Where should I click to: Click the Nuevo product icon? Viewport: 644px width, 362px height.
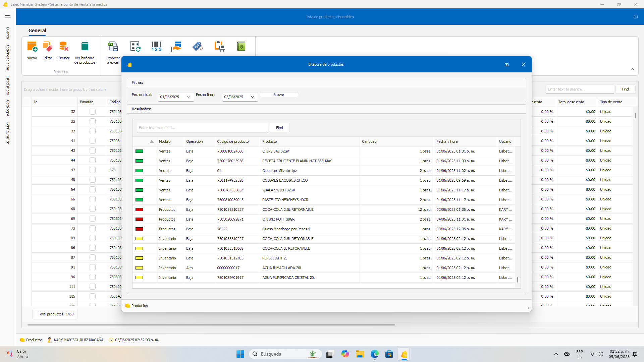pyautogui.click(x=32, y=47)
